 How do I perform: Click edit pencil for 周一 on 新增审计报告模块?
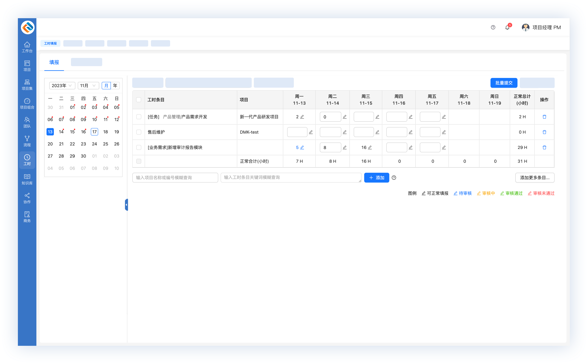tap(302, 147)
